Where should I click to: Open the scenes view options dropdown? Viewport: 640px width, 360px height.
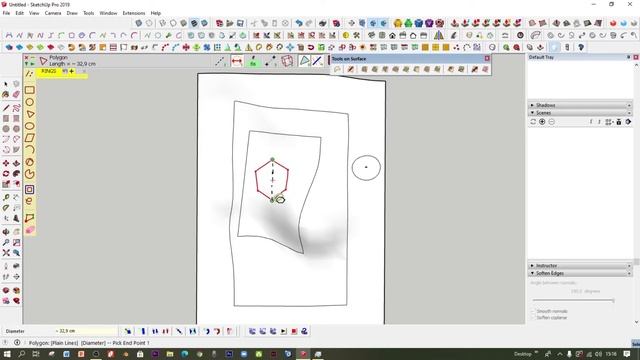point(609,122)
